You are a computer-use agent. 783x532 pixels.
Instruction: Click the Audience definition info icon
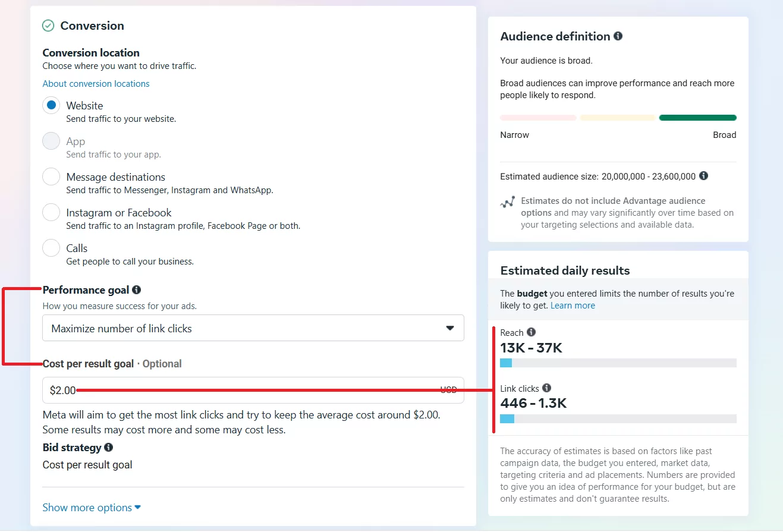tap(618, 36)
